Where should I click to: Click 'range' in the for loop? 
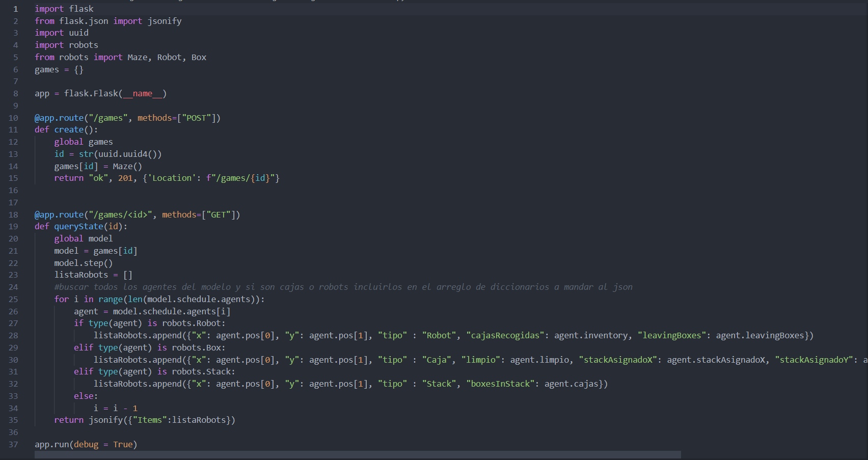(x=111, y=299)
